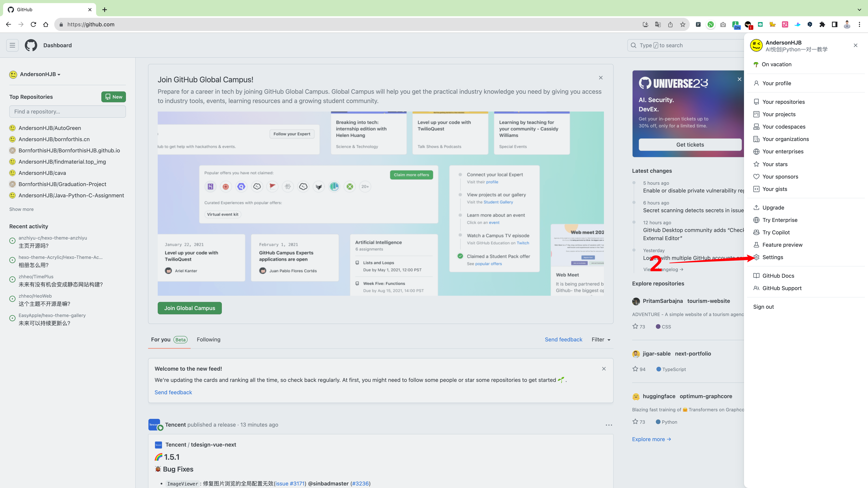Viewport: 868px width, 488px height.
Task: Open AndersonHJB/cava repository
Action: point(42,173)
